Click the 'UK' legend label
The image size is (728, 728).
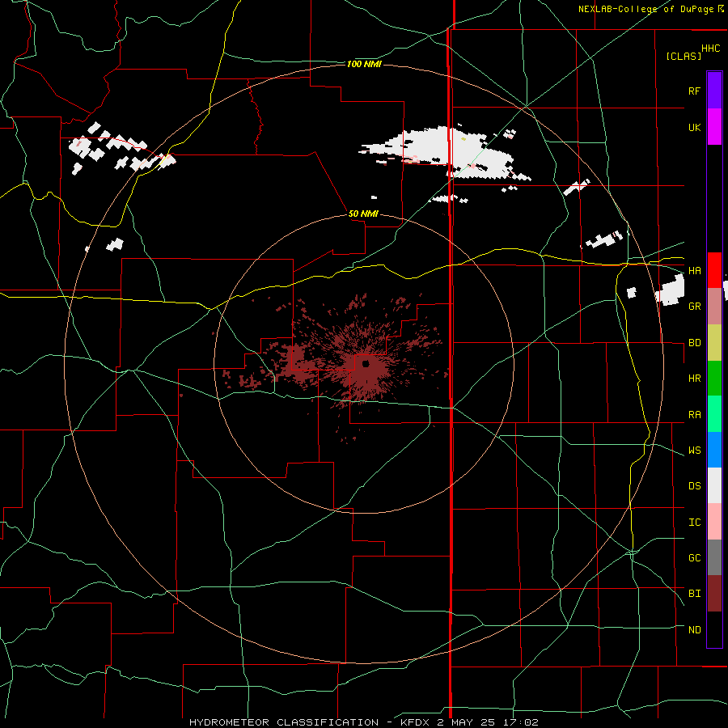click(x=694, y=127)
